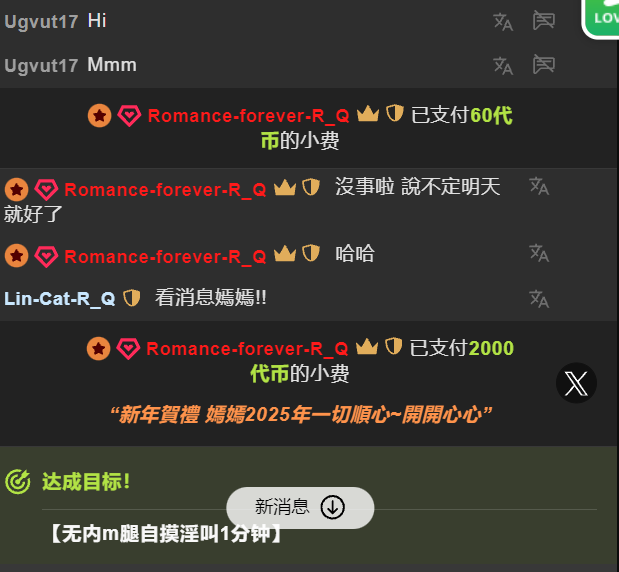619x572 pixels.
Task: Click the crown badge in the 哈哈 message
Action: [x=285, y=253]
